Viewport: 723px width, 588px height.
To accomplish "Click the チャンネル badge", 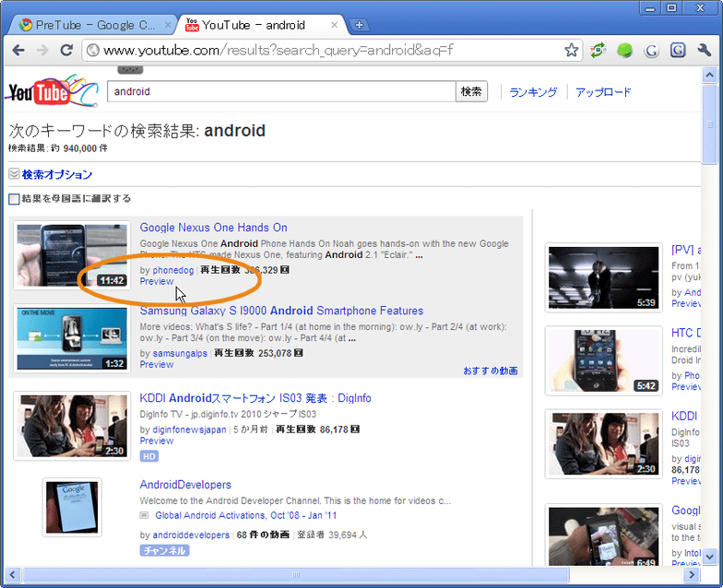I will coord(164,551).
